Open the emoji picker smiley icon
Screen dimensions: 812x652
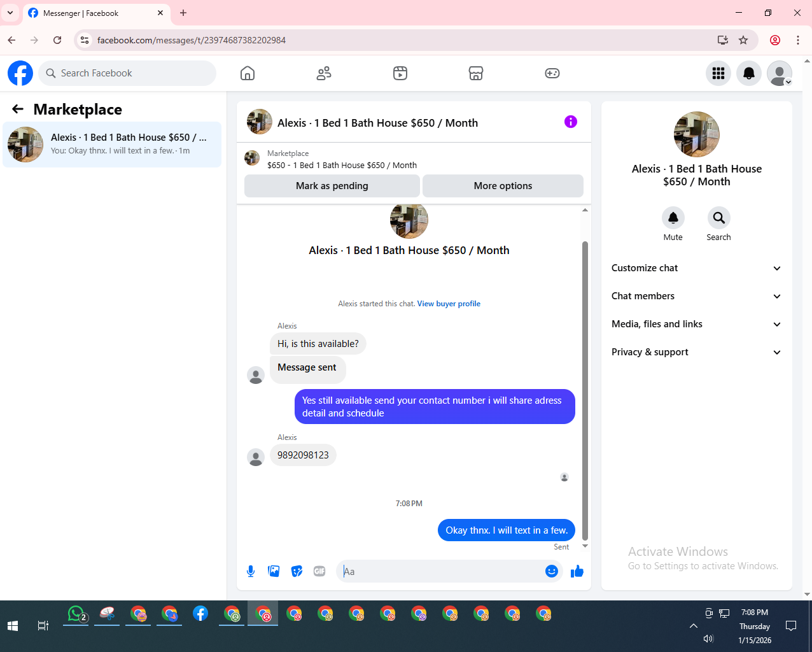[x=552, y=571]
